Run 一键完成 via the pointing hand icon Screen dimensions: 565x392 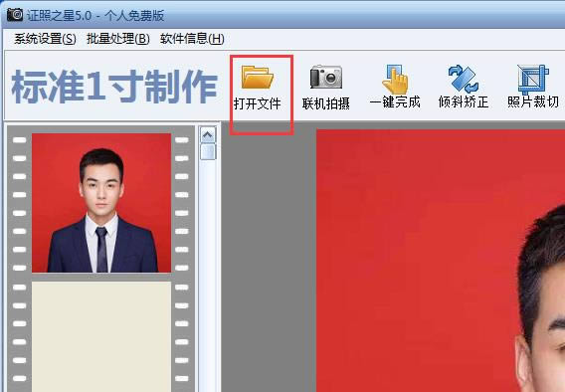click(x=395, y=80)
